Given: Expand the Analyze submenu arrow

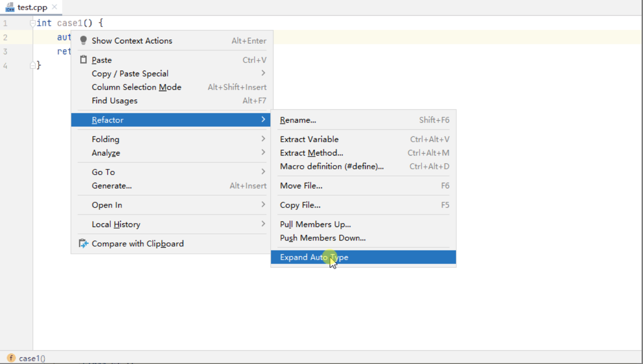Looking at the screenshot, I should pyautogui.click(x=263, y=152).
